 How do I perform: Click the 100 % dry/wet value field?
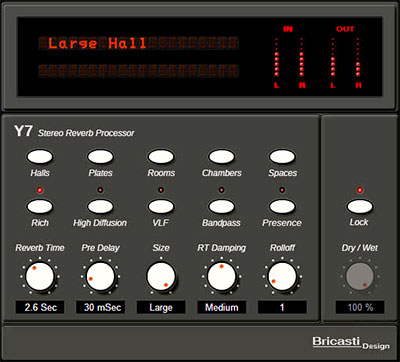pyautogui.click(x=360, y=307)
